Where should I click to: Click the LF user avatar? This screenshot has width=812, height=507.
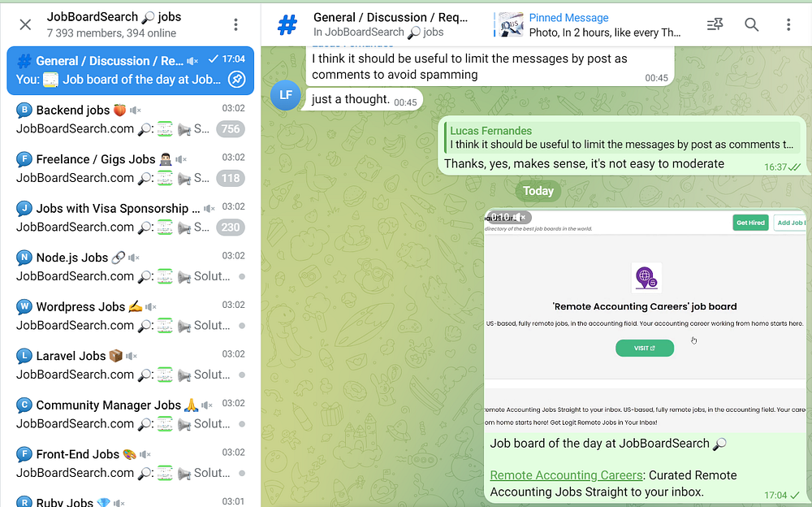pyautogui.click(x=285, y=95)
